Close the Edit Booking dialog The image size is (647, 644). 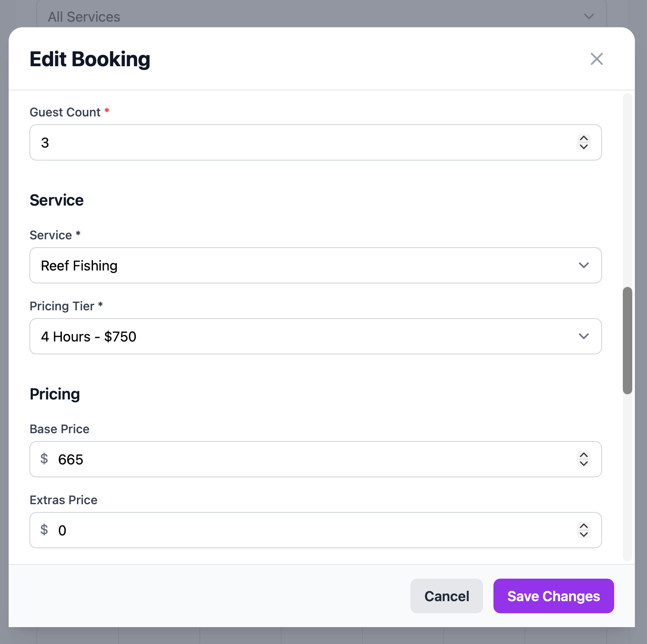(x=596, y=59)
